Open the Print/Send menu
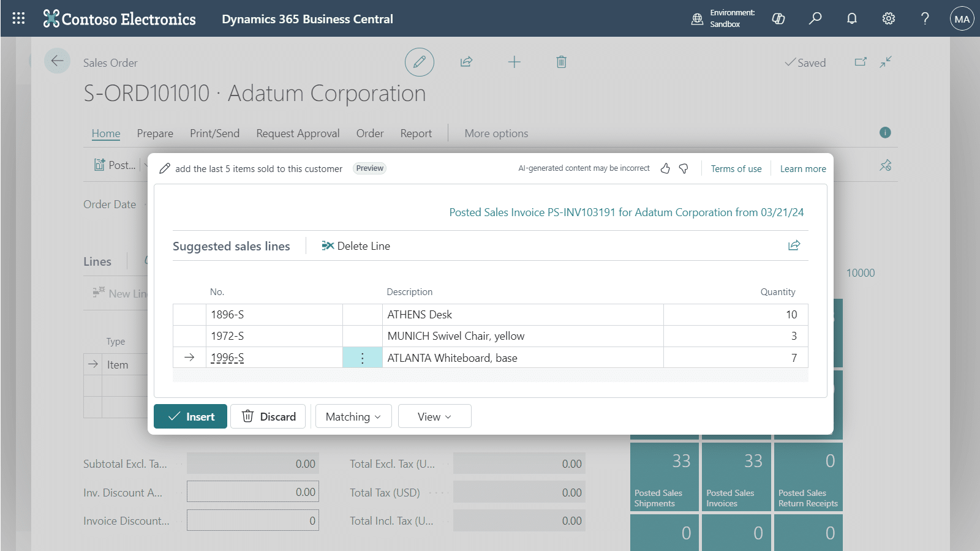The image size is (980, 551). coord(214,133)
